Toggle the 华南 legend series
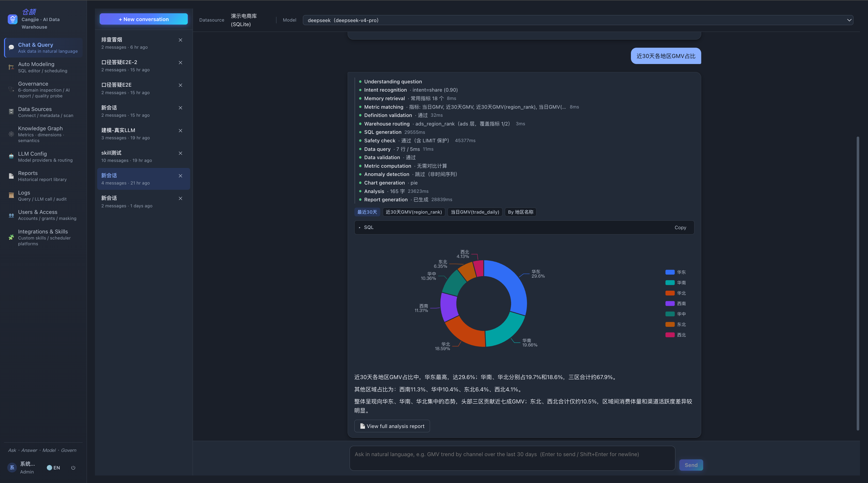The height and width of the screenshot is (483, 868). click(x=675, y=283)
